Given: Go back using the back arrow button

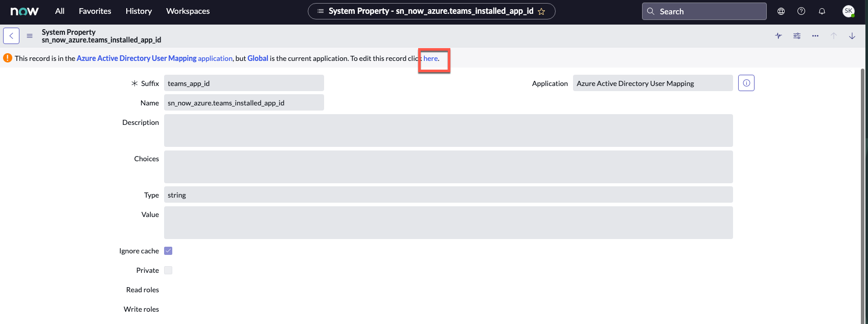Looking at the screenshot, I should pyautogui.click(x=11, y=36).
